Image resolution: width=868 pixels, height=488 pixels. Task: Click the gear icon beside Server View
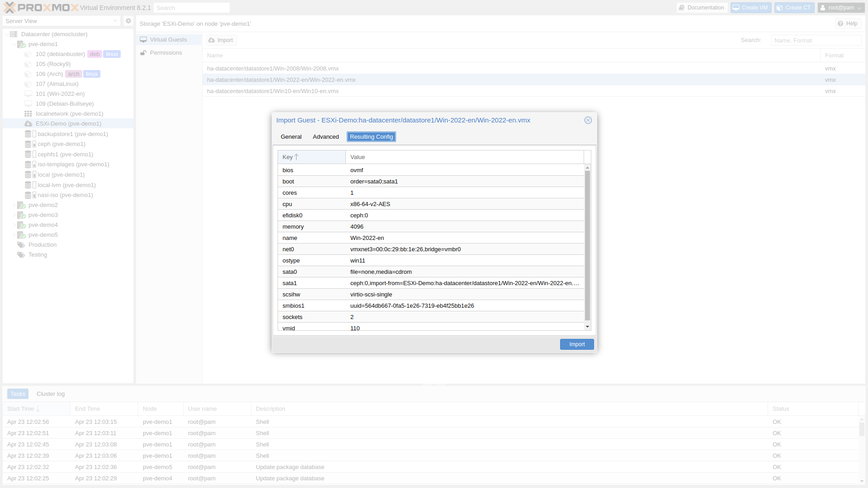(128, 21)
